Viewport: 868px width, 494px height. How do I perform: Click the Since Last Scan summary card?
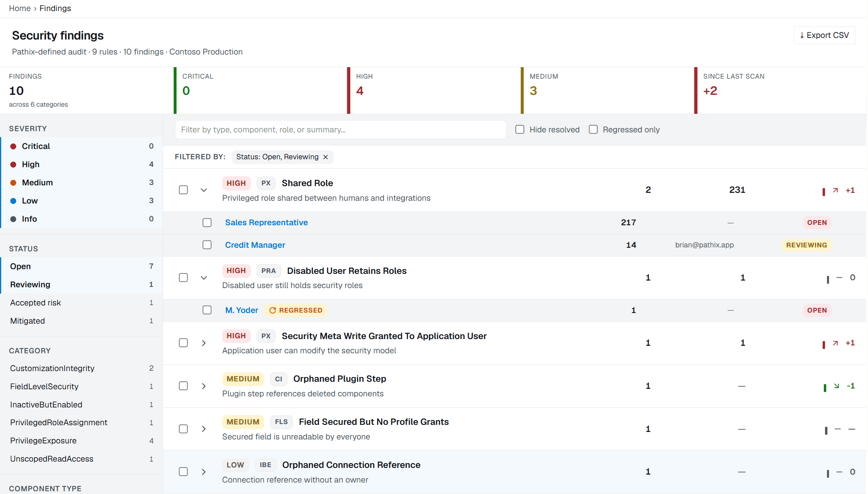(x=780, y=91)
